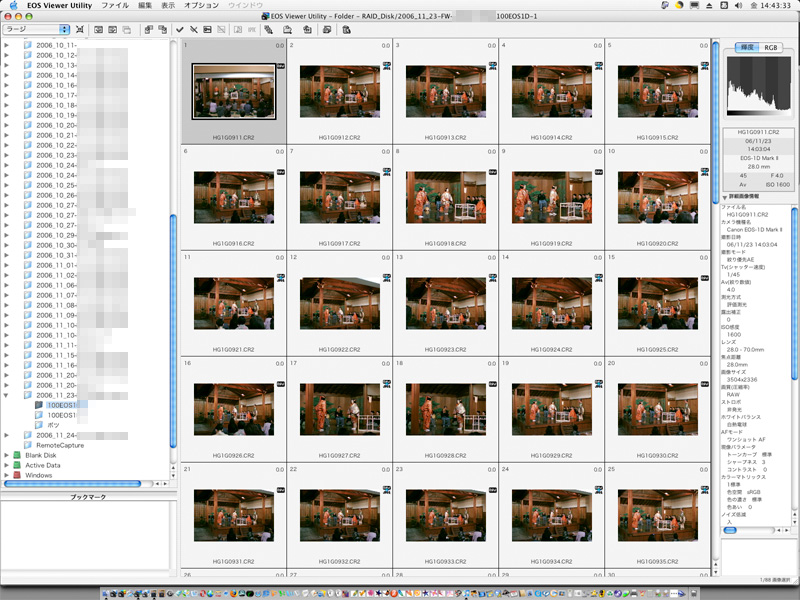Open the 編集 menu
Viewport: 800px width, 600px height.
pos(145,5)
